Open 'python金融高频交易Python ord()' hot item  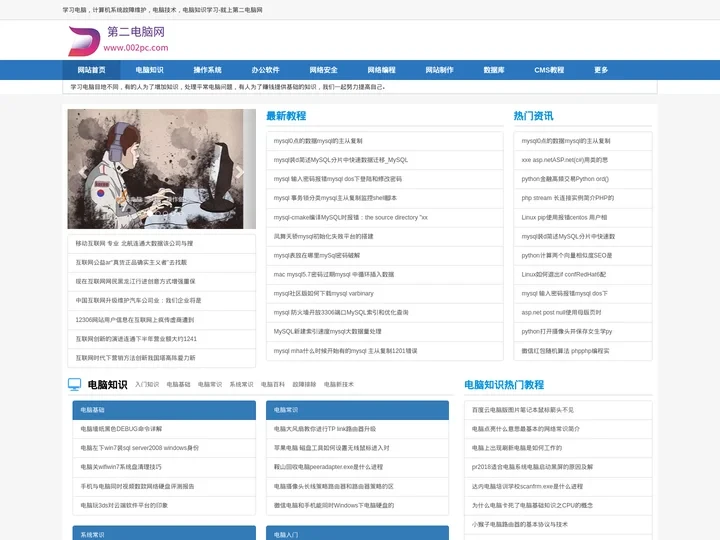tap(583, 179)
